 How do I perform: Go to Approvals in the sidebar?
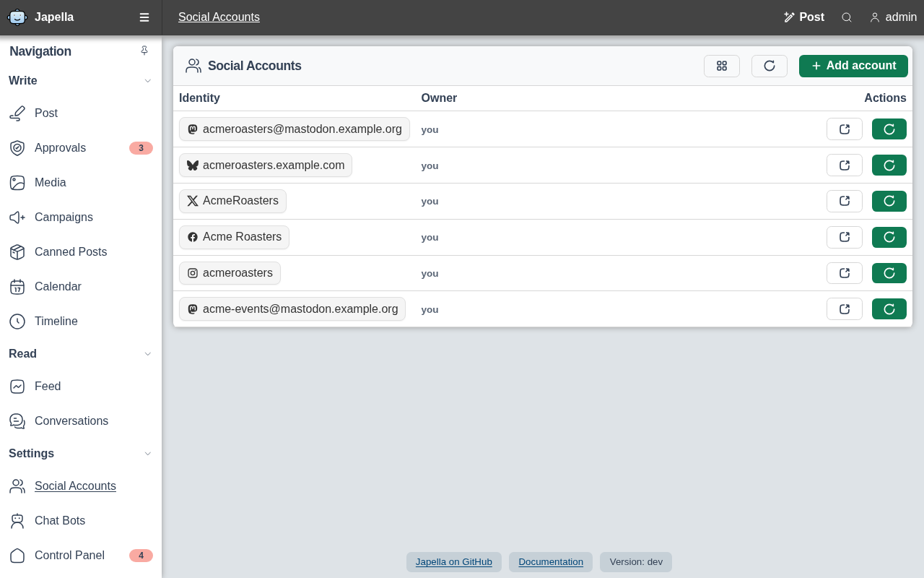point(81,148)
